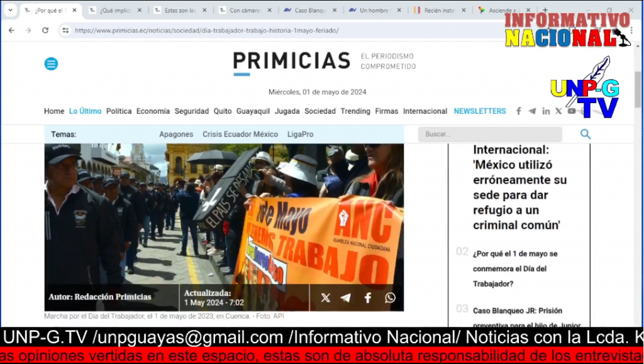The width and height of the screenshot is (644, 364).
Task: Click the 'Actualizada: 1 May 2024 - 7:02' text
Action: pos(214,298)
